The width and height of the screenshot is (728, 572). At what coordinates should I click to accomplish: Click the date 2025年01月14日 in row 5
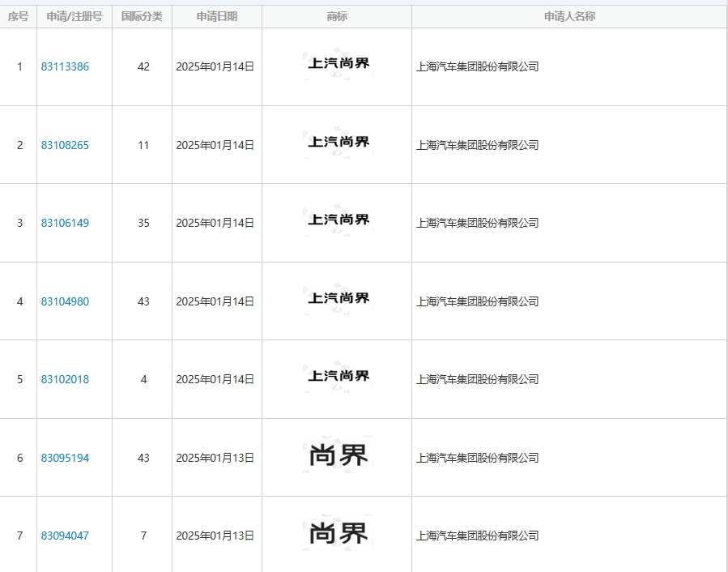click(x=215, y=379)
